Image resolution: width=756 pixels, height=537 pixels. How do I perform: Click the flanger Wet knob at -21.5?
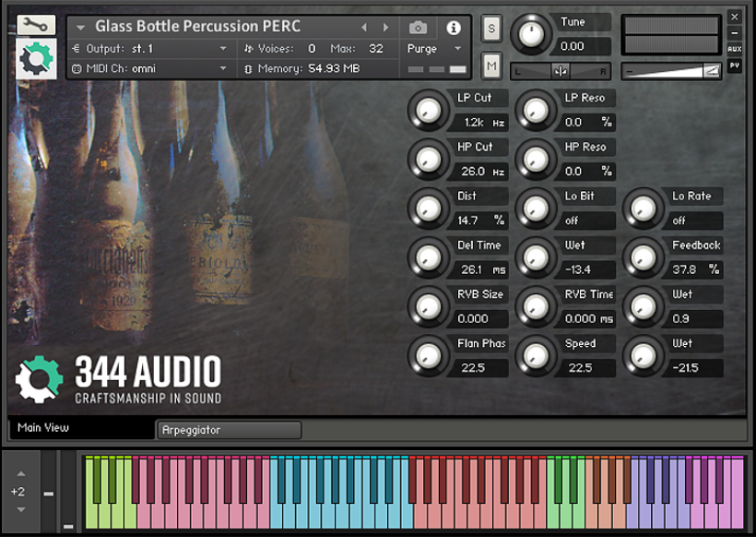point(644,356)
